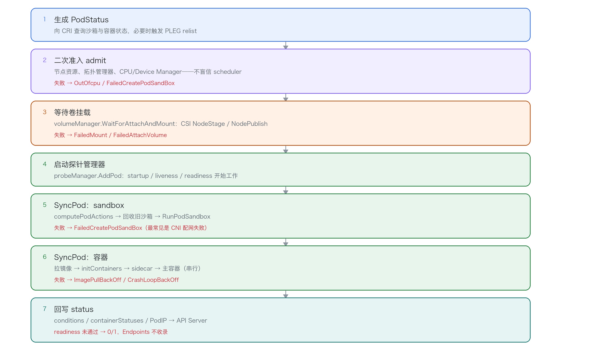Select the heading '等待卷挂载'
This screenshot has width=612, height=364.
(x=72, y=112)
